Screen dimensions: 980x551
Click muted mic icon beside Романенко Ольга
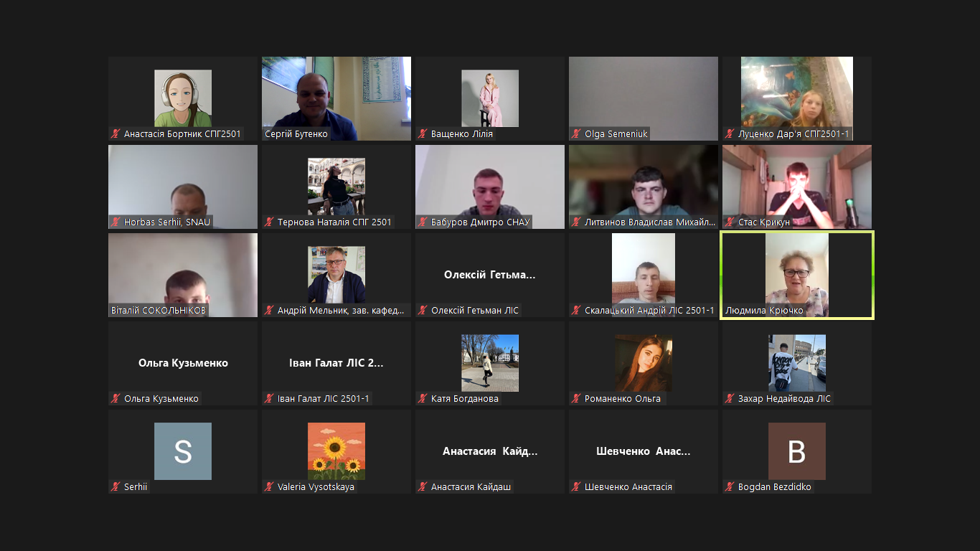coord(576,399)
